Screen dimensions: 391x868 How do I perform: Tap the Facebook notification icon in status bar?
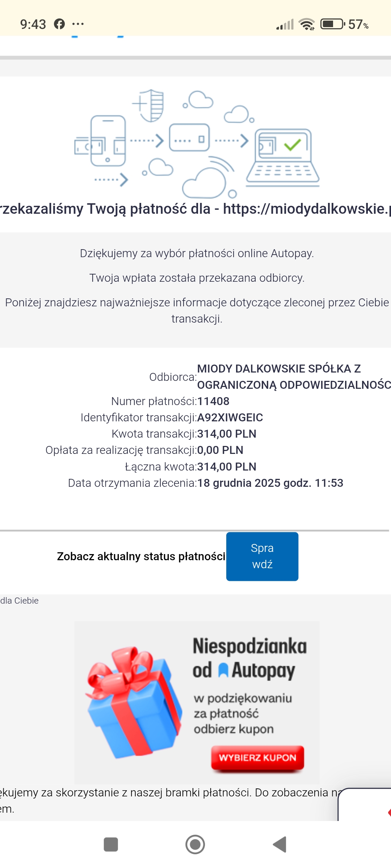pyautogui.click(x=59, y=24)
